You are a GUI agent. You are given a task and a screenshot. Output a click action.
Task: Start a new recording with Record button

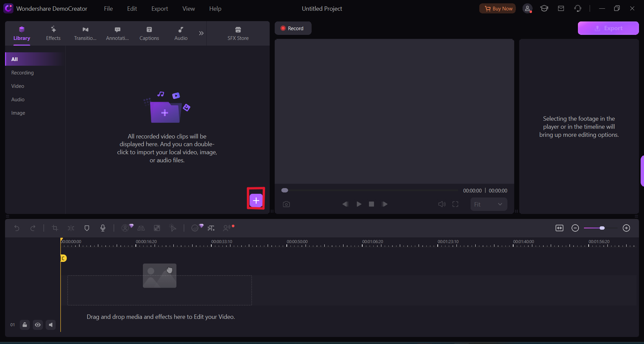[x=293, y=28]
